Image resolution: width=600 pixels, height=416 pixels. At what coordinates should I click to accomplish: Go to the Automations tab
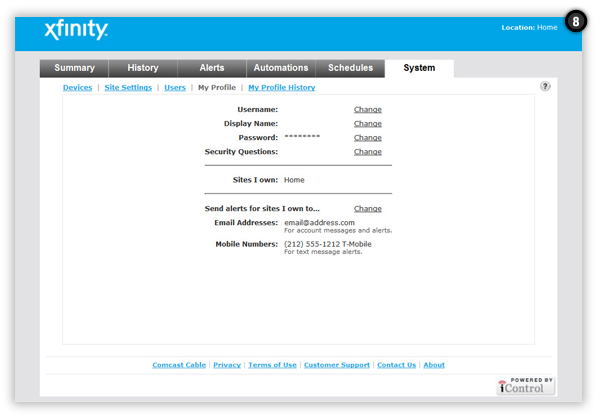[280, 68]
